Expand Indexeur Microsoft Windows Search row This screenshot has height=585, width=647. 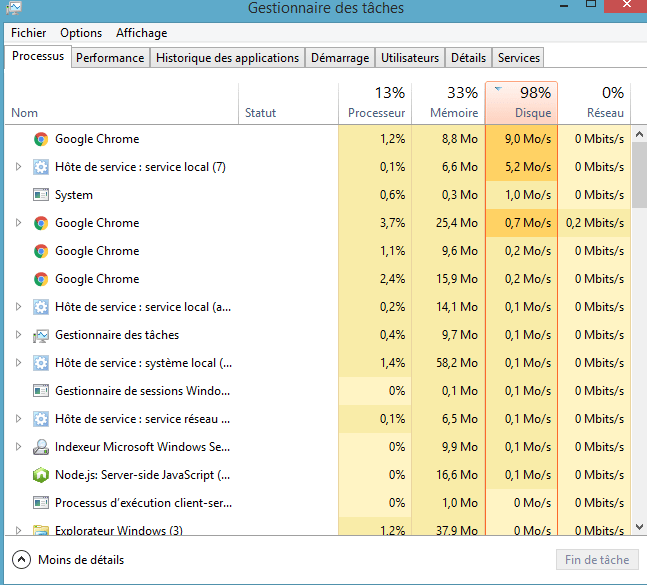18,447
